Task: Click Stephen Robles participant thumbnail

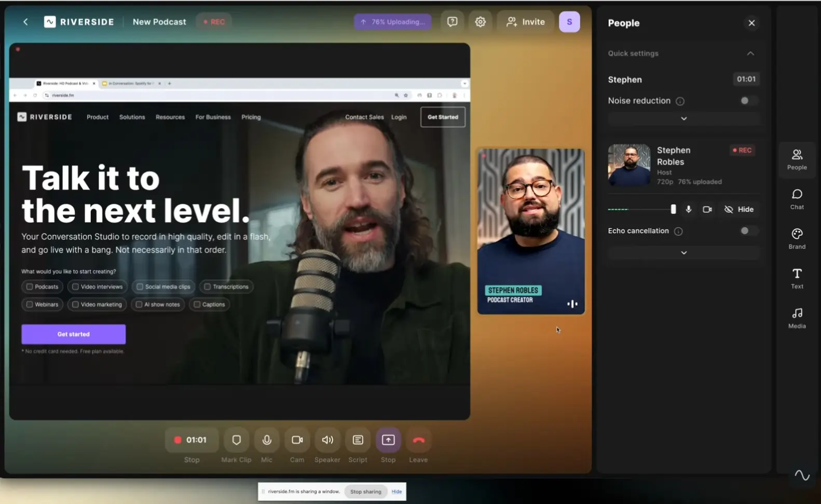Action: tap(629, 165)
